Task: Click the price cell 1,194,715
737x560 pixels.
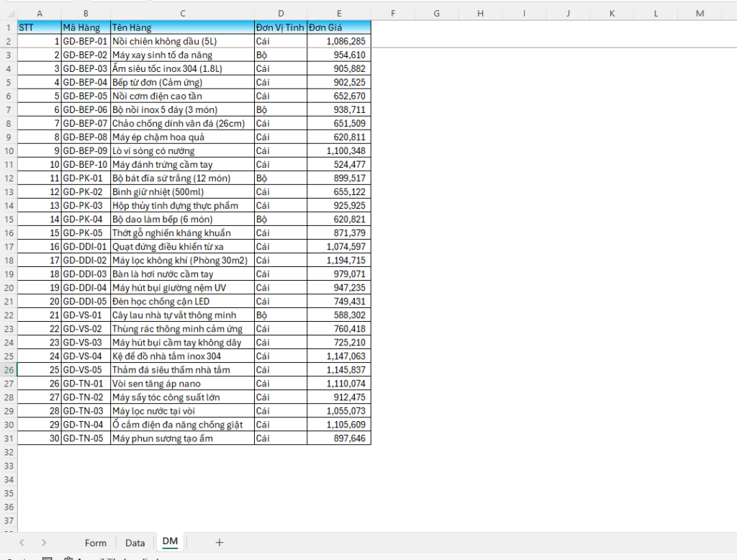Action: pos(338,260)
